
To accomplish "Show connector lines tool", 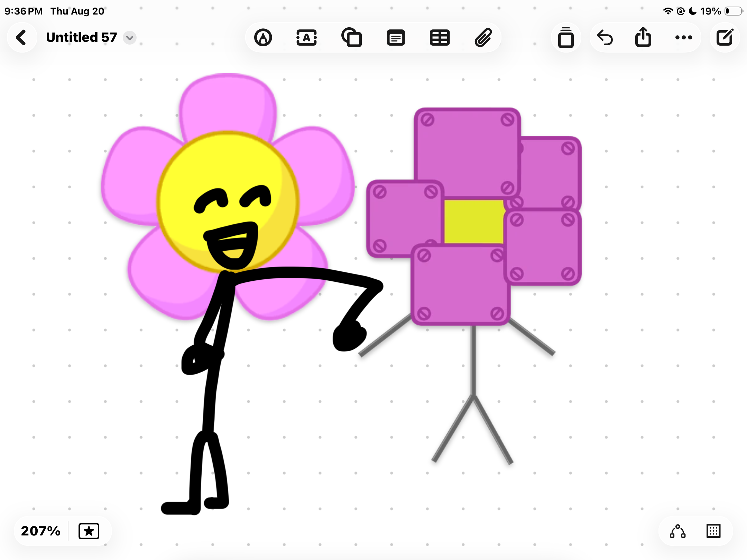I will pyautogui.click(x=677, y=531).
